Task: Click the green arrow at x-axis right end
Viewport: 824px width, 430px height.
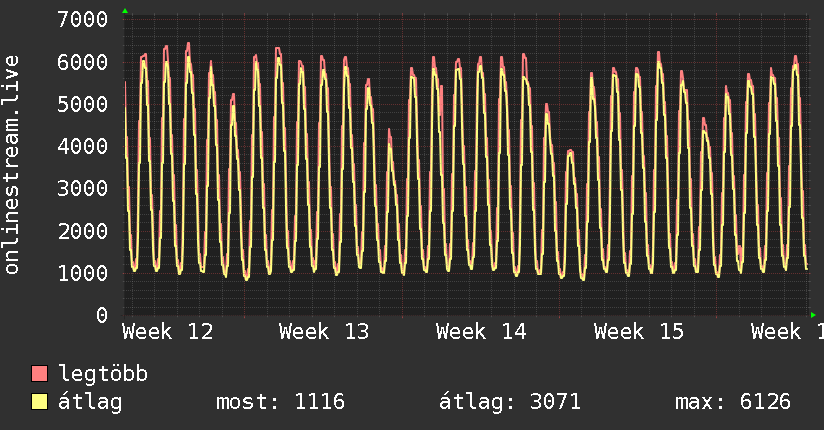Action: (x=813, y=314)
